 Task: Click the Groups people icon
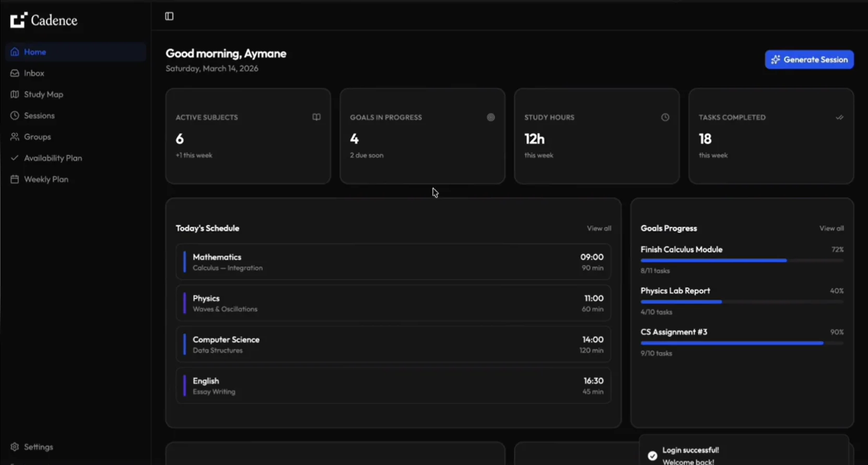[x=15, y=137]
